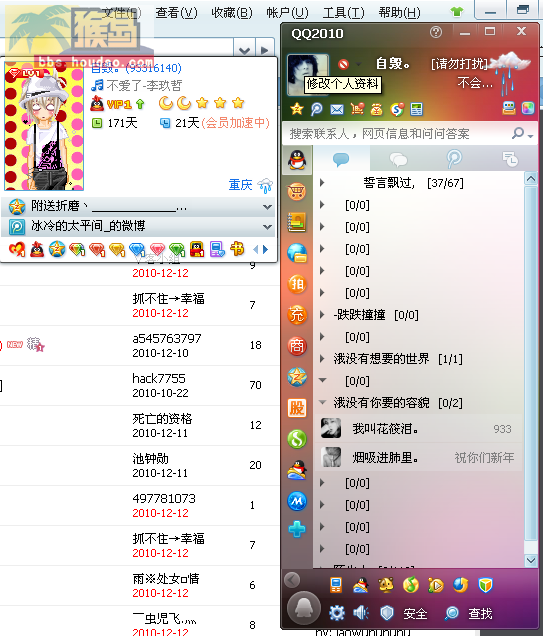The height and width of the screenshot is (636, 543).
Task: Click the blue plus add-app sidebar icon
Action: pyautogui.click(x=297, y=529)
